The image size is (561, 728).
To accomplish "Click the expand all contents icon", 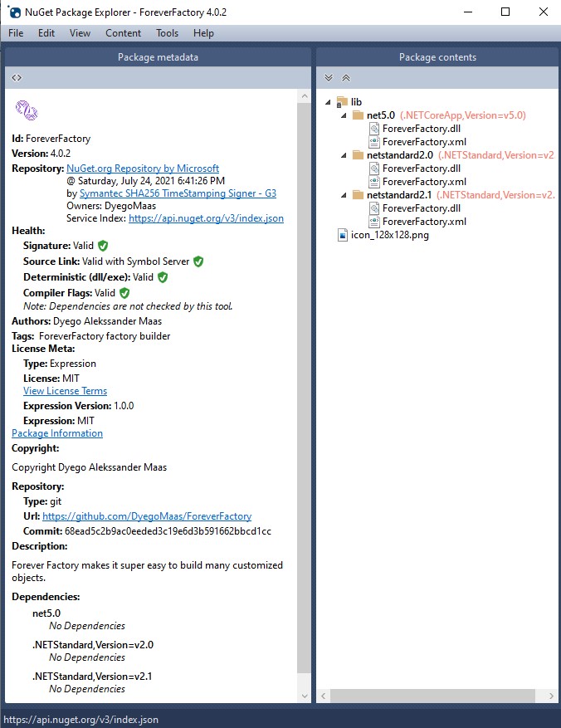I will (329, 77).
